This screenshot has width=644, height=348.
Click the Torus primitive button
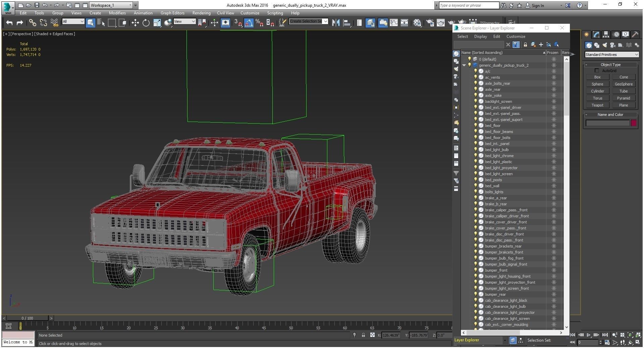point(597,98)
